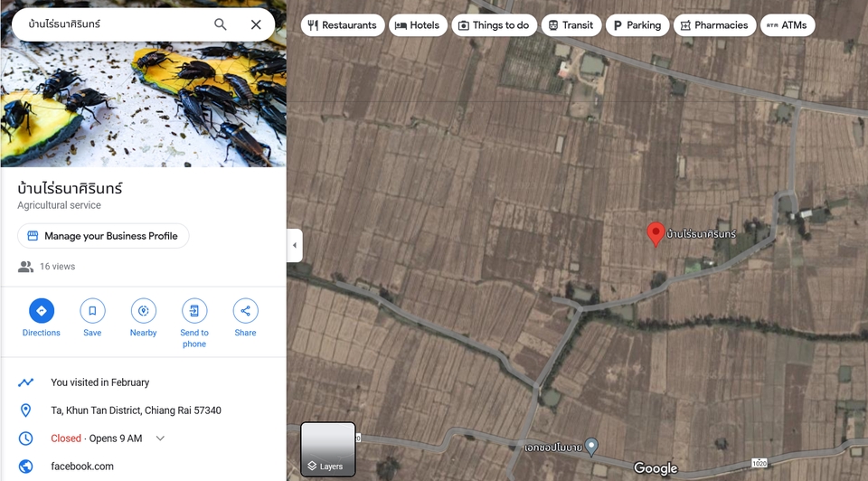The image size is (868, 481).
Task: Click 'You visited in February' text
Action: click(x=100, y=382)
